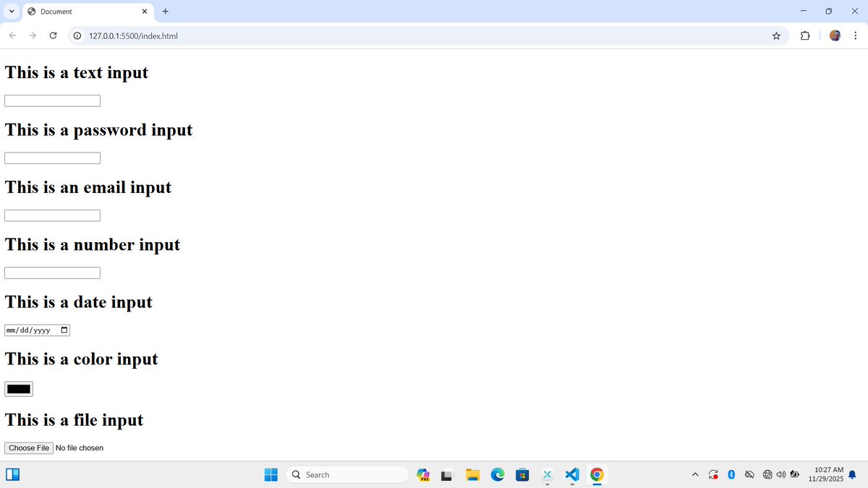Bookmark this page with the star icon
The height and width of the screenshot is (488, 868).
pyautogui.click(x=776, y=35)
